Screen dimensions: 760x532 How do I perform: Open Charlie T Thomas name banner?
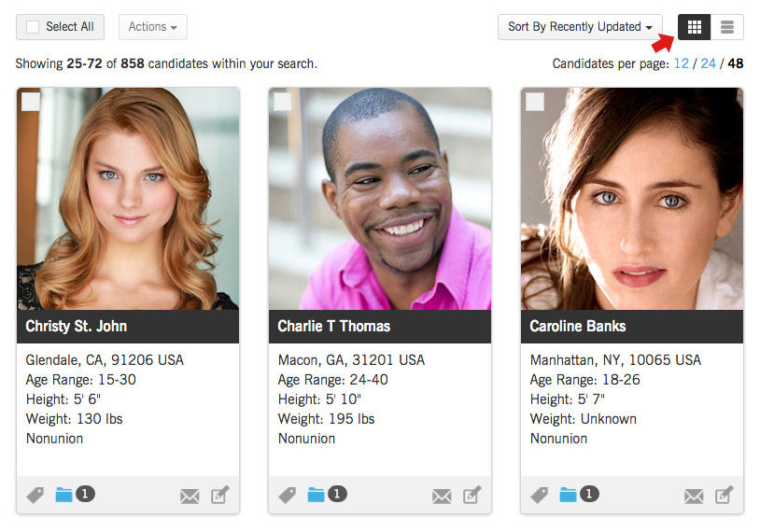(380, 327)
